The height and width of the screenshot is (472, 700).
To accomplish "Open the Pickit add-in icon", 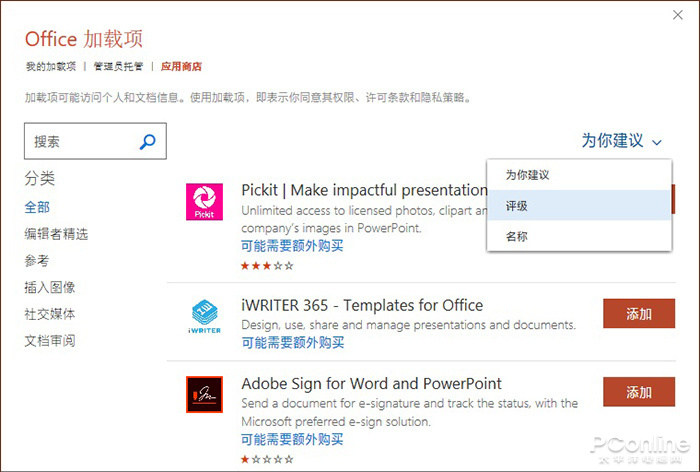I will point(204,202).
